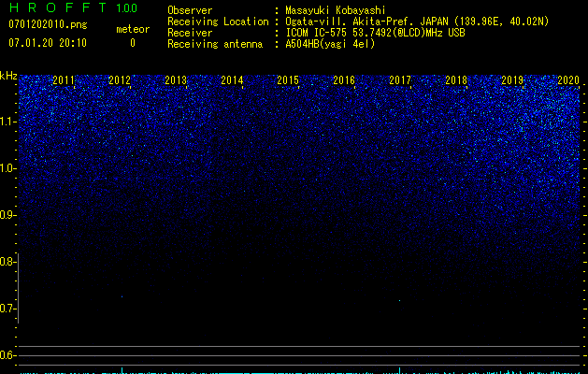Click the Receiver label

190,33
